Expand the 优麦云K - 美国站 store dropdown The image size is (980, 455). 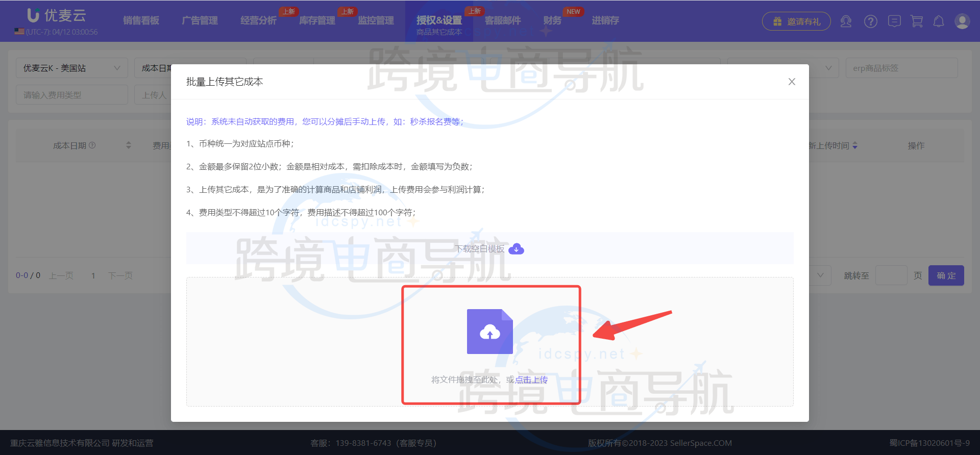[71, 68]
